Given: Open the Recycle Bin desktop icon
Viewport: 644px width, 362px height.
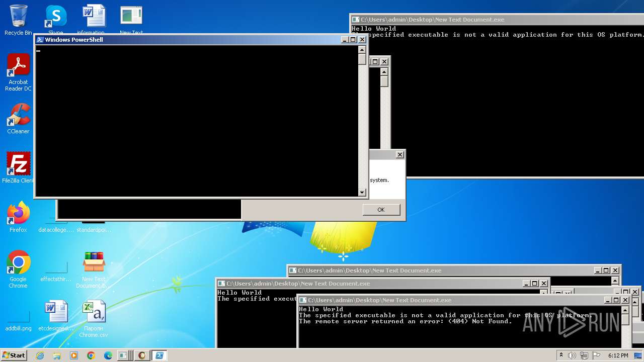Looking at the screenshot, I should (x=18, y=20).
